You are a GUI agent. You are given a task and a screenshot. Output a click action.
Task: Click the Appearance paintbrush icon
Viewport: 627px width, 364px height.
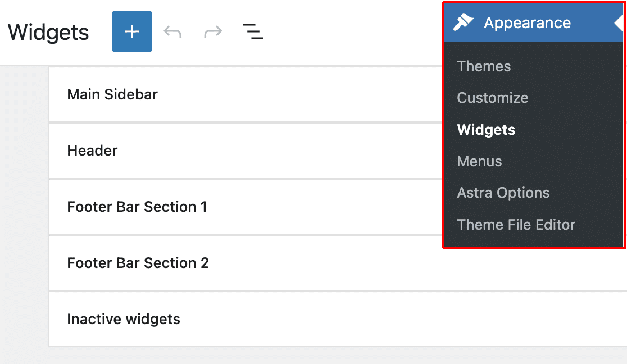coord(464,22)
